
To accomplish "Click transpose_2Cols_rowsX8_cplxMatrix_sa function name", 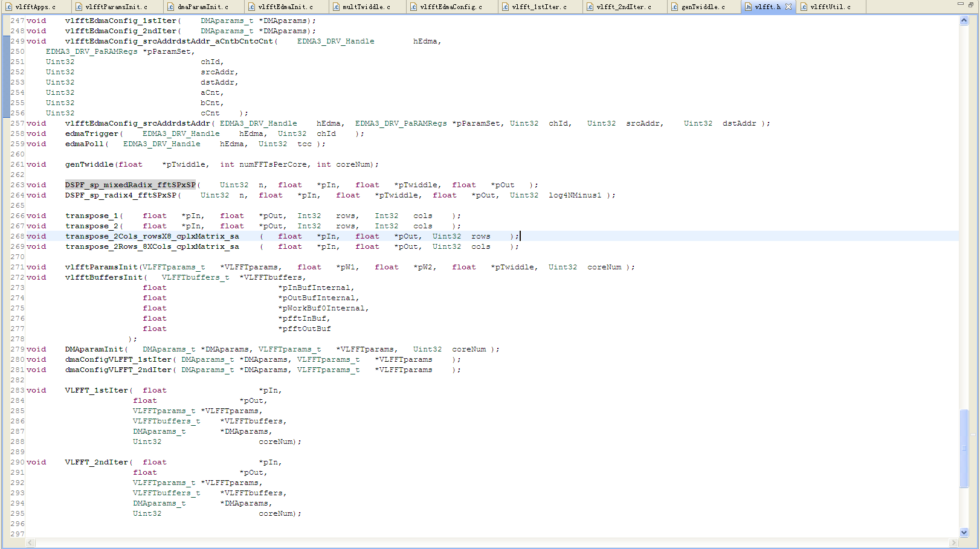I will (x=152, y=236).
